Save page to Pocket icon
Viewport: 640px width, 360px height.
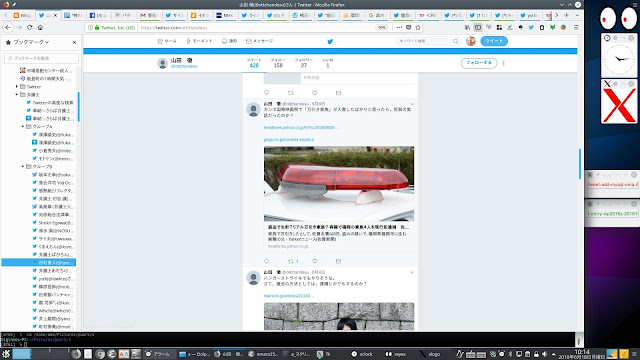tap(409, 27)
